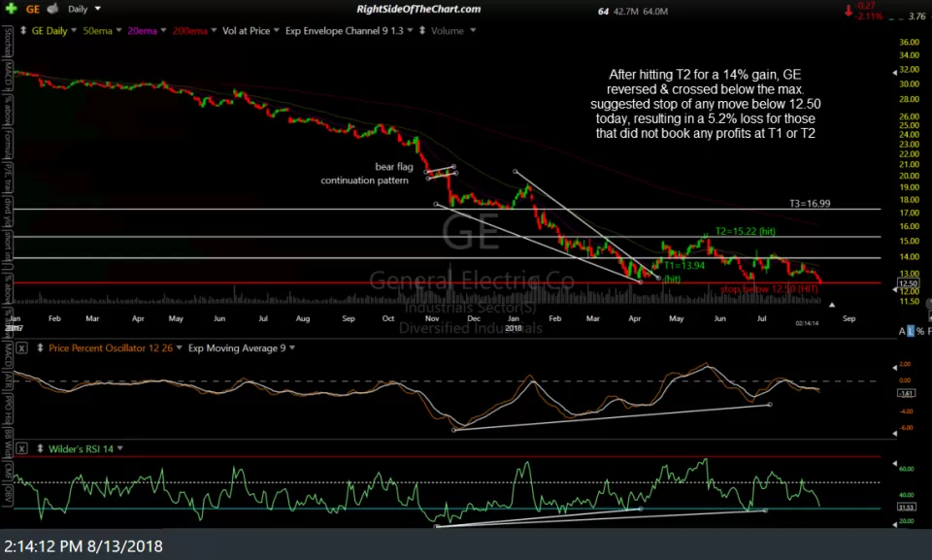Image resolution: width=932 pixels, height=560 pixels.
Task: Toggle the L log-scale button
Action: pos(910,331)
